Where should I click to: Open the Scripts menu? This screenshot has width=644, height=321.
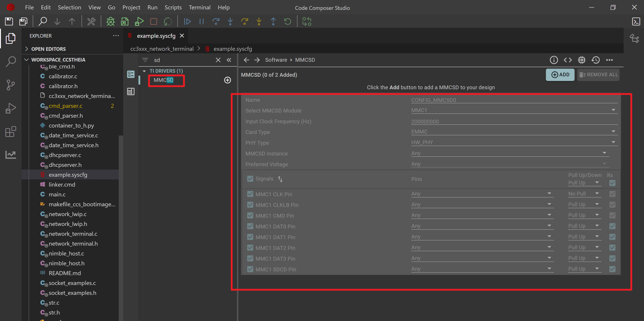[x=173, y=7]
